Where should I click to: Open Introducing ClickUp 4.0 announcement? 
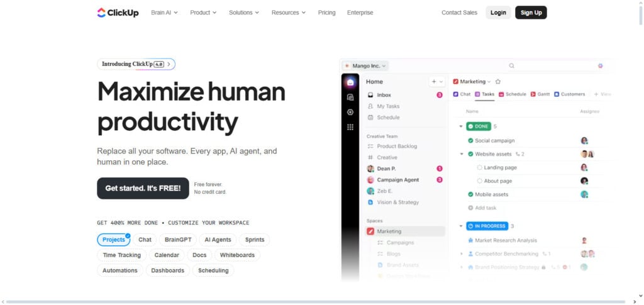136,64
